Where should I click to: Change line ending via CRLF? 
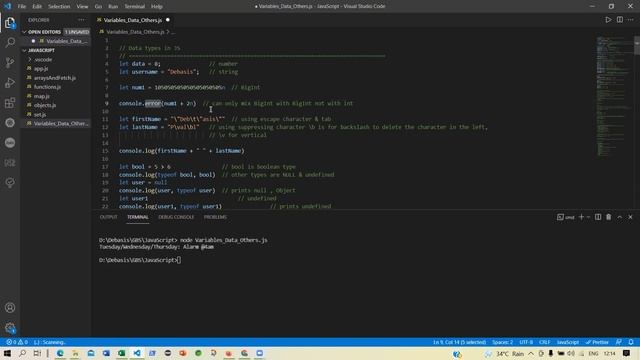pyautogui.click(x=544, y=342)
